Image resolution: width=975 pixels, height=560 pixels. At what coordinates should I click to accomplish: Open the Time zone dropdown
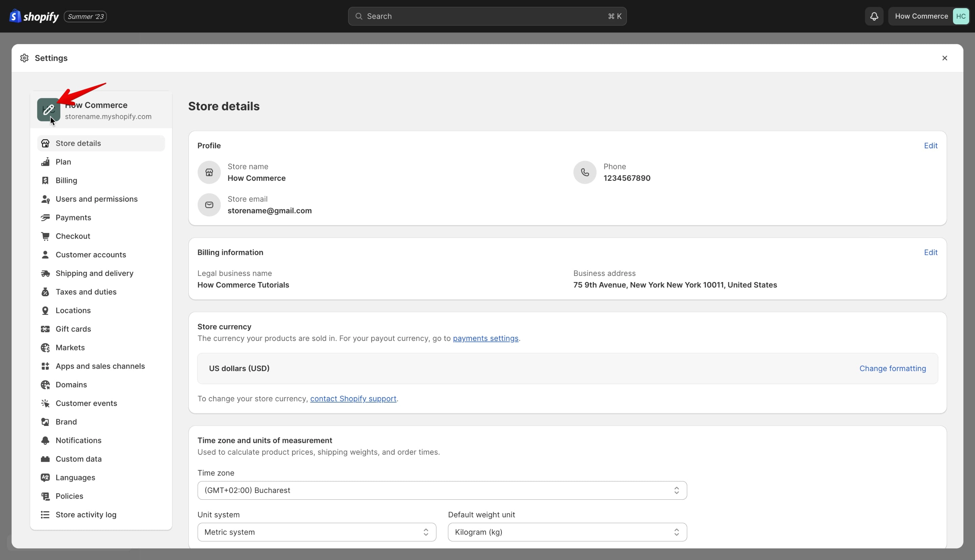point(442,490)
